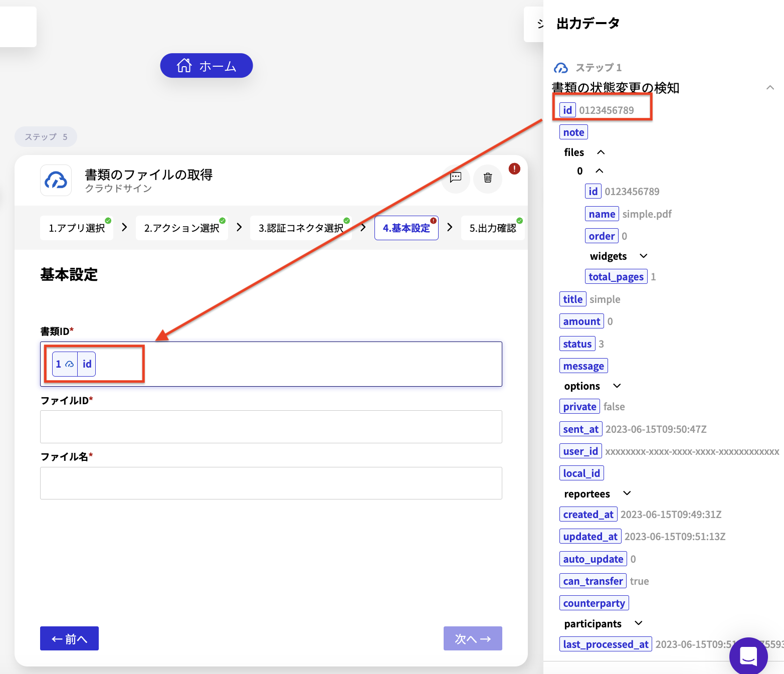
Task: Insert the files id tag
Action: click(593, 192)
